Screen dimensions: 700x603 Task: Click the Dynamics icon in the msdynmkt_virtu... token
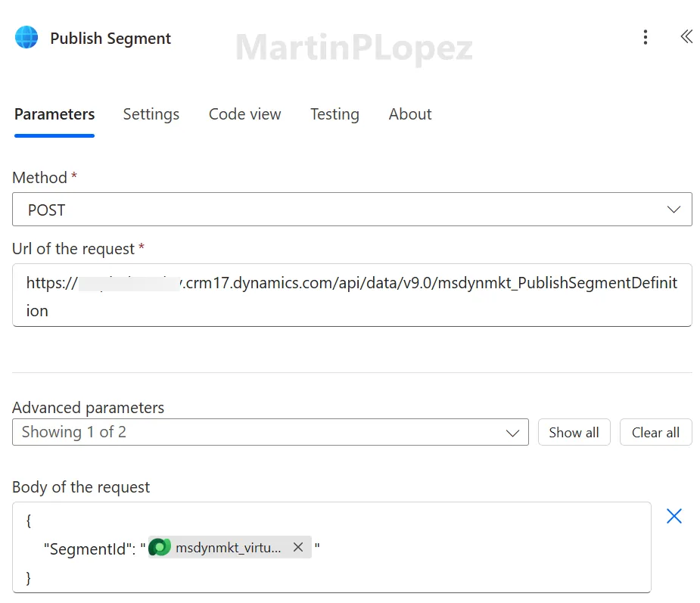(160, 547)
